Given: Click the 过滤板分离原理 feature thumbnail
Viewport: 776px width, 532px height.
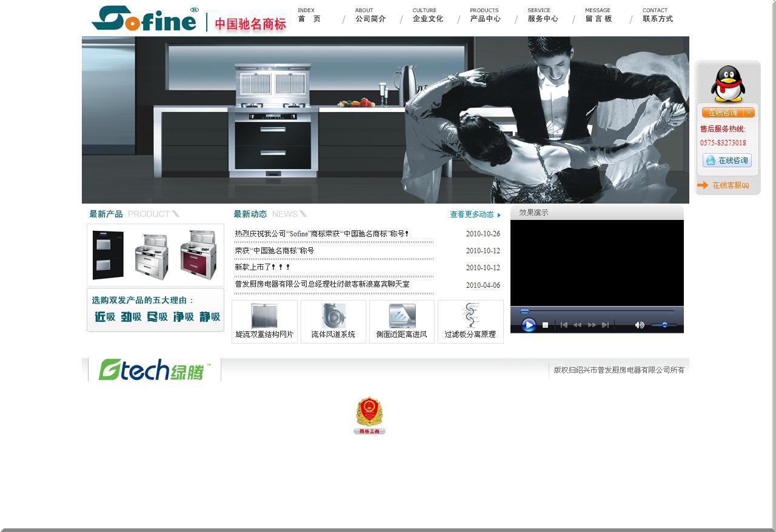Looking at the screenshot, I should pyautogui.click(x=470, y=322).
